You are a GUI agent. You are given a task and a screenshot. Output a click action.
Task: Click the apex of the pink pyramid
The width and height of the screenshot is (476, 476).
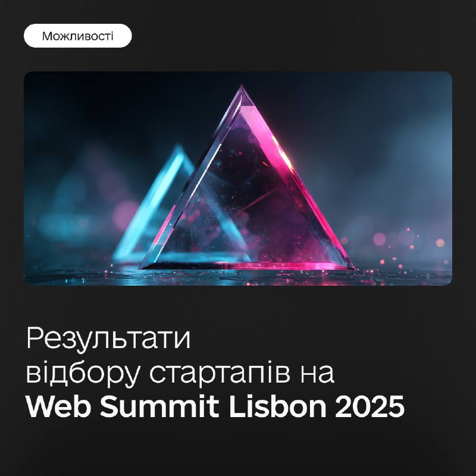[x=242, y=88]
